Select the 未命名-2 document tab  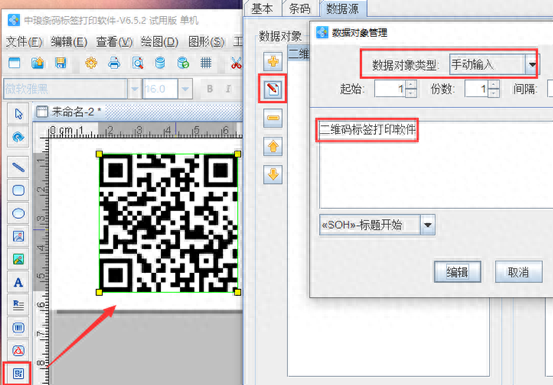click(x=69, y=112)
